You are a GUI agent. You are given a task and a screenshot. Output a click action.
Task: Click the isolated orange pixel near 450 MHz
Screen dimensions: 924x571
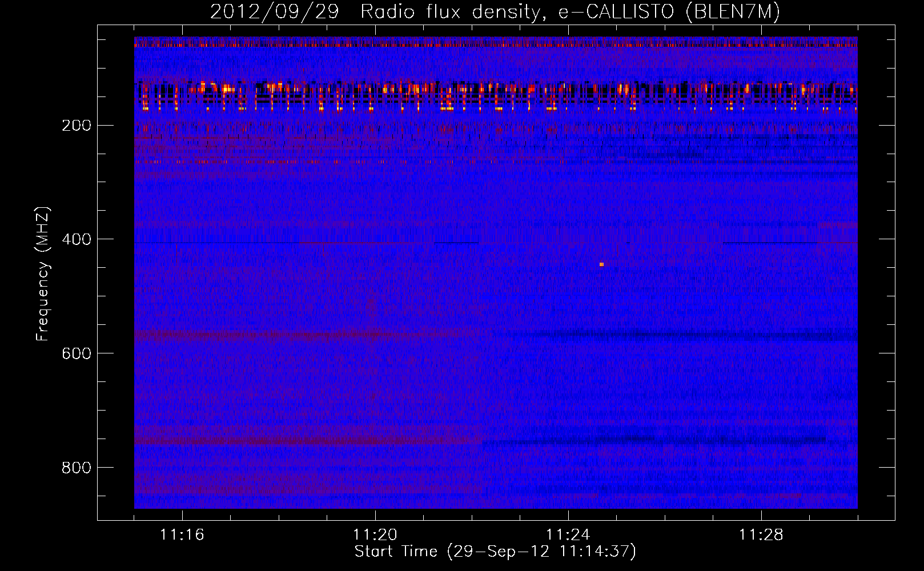(601, 264)
